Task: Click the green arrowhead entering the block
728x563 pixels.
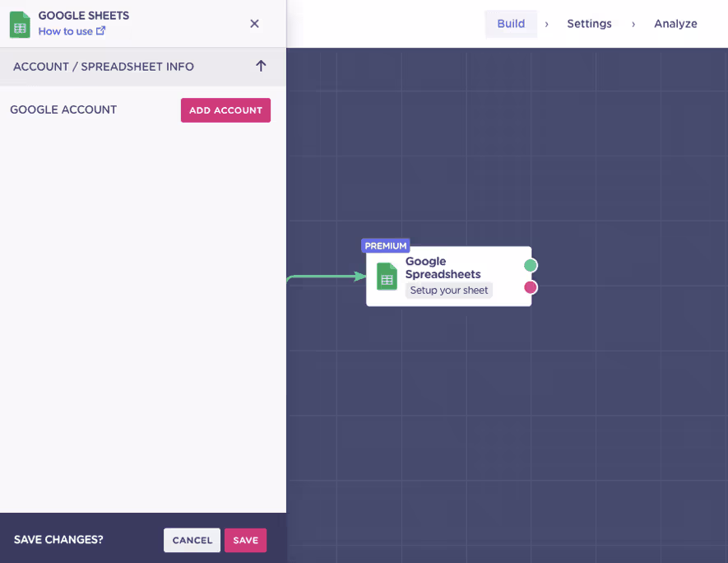Action: pyautogui.click(x=360, y=277)
